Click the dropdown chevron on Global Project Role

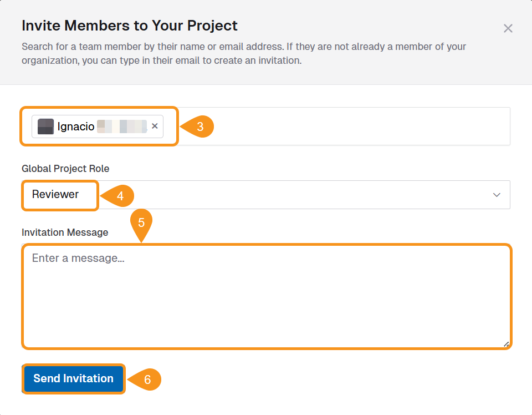(x=498, y=195)
